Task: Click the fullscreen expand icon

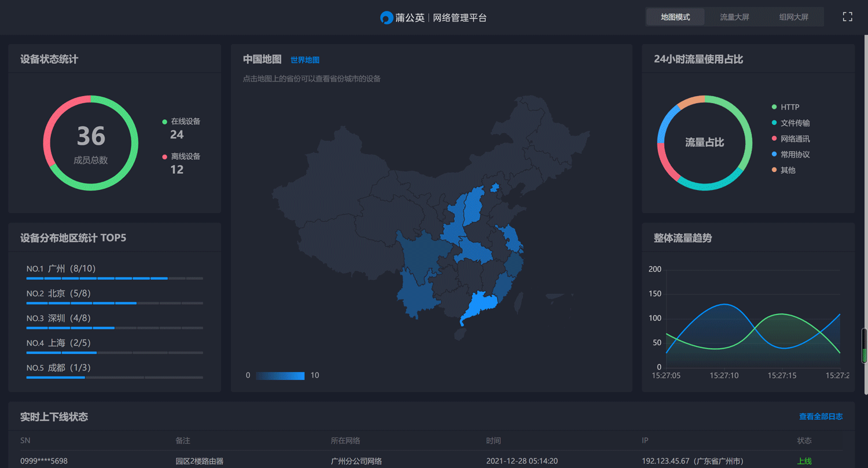Action: coord(847,17)
